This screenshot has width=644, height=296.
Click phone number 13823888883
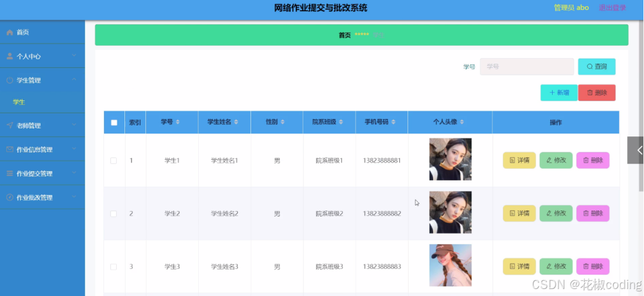[x=382, y=266]
